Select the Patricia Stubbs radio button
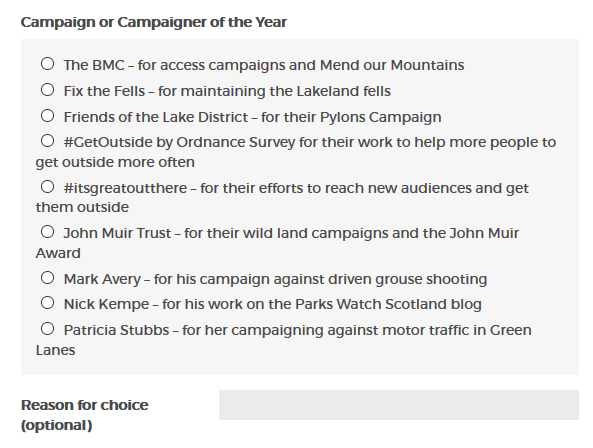The image size is (593, 448). pyautogui.click(x=47, y=329)
